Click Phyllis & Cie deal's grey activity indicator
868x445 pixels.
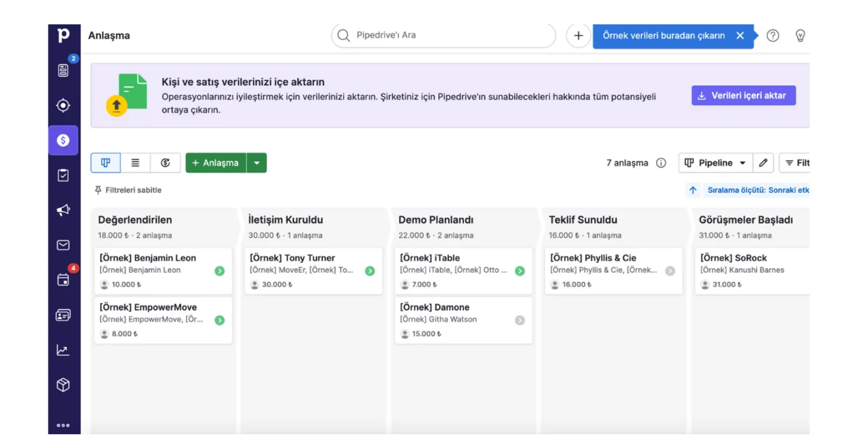click(670, 271)
